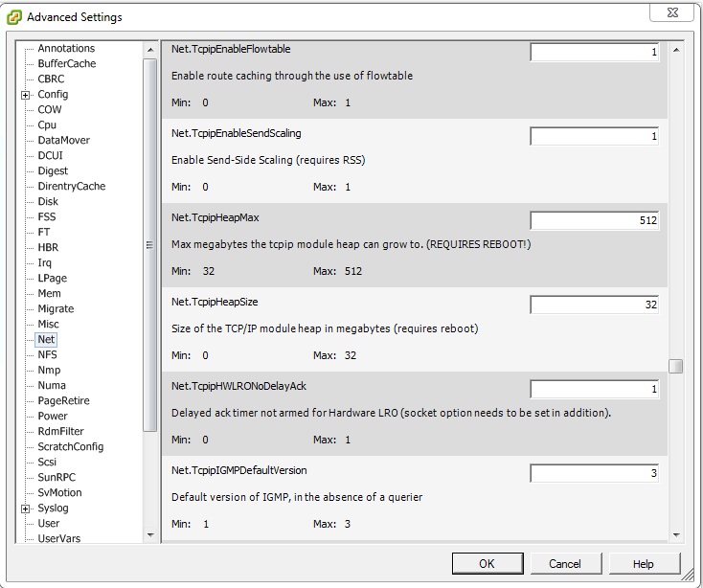703x588 pixels.
Task: Click the settings pane scroll up arrow
Action: pyautogui.click(x=676, y=49)
